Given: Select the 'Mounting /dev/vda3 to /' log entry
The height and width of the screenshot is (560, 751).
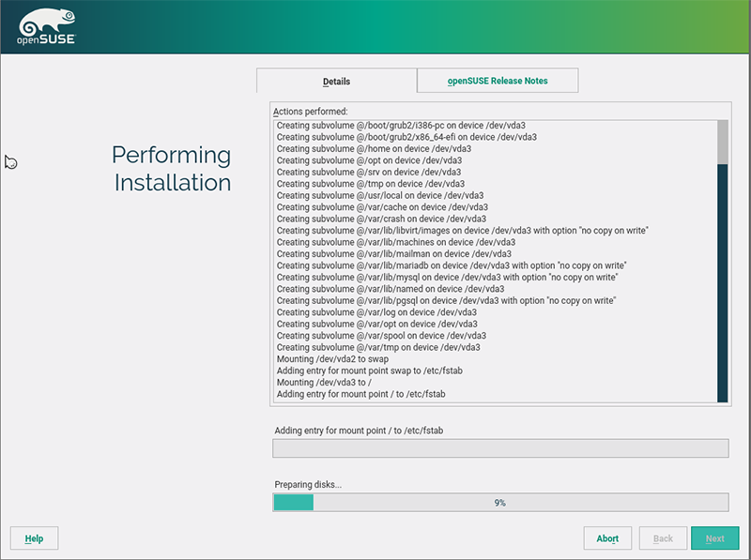Looking at the screenshot, I should click(x=323, y=383).
